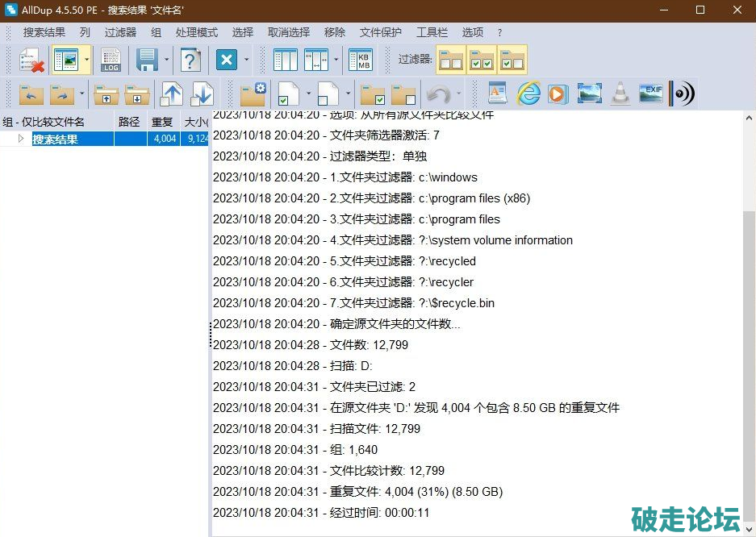Open Internet Explorer icon in toolbar

click(x=528, y=94)
